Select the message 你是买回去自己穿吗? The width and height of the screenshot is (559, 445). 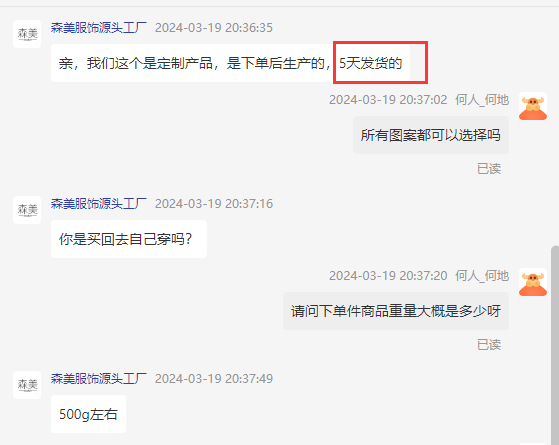pos(129,239)
